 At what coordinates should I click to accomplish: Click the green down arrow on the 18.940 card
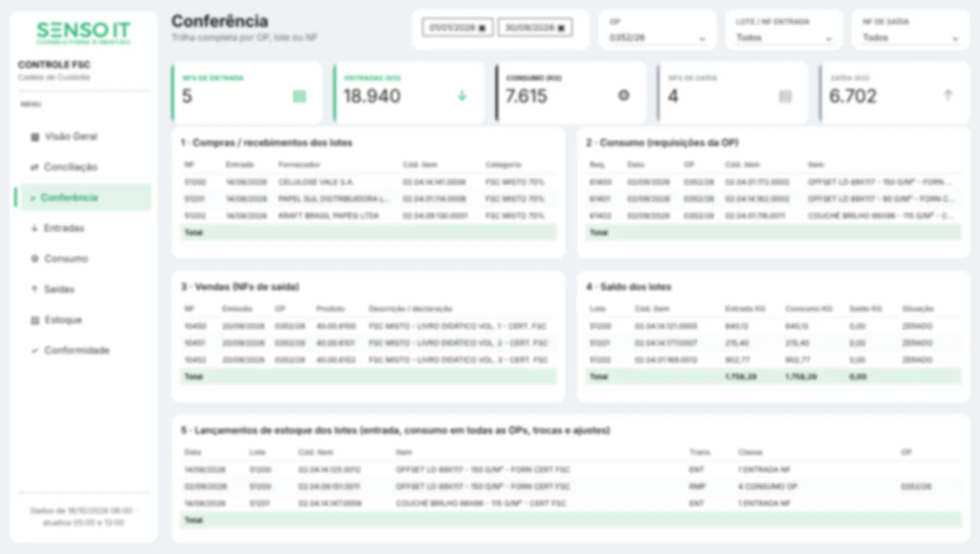[x=462, y=95]
